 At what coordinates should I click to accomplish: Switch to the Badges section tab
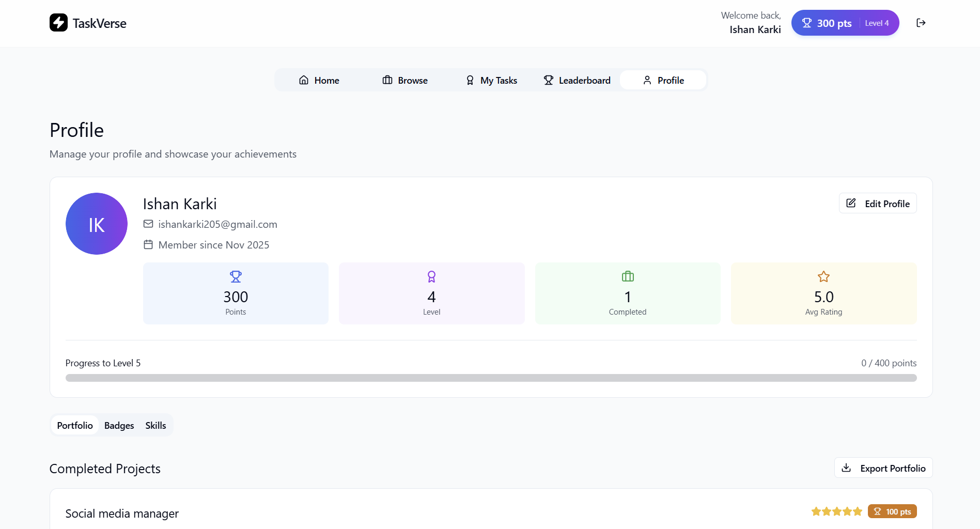coord(119,425)
